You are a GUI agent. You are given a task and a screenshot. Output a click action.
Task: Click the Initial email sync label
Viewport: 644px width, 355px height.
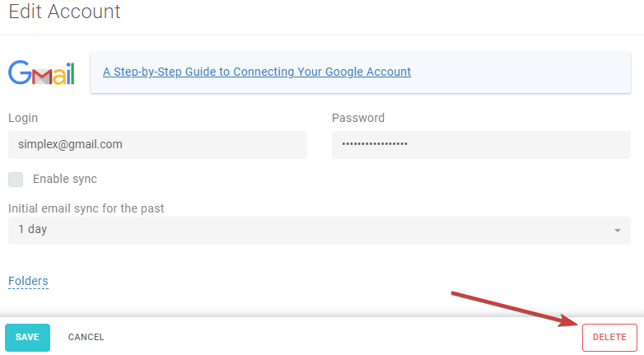point(86,208)
